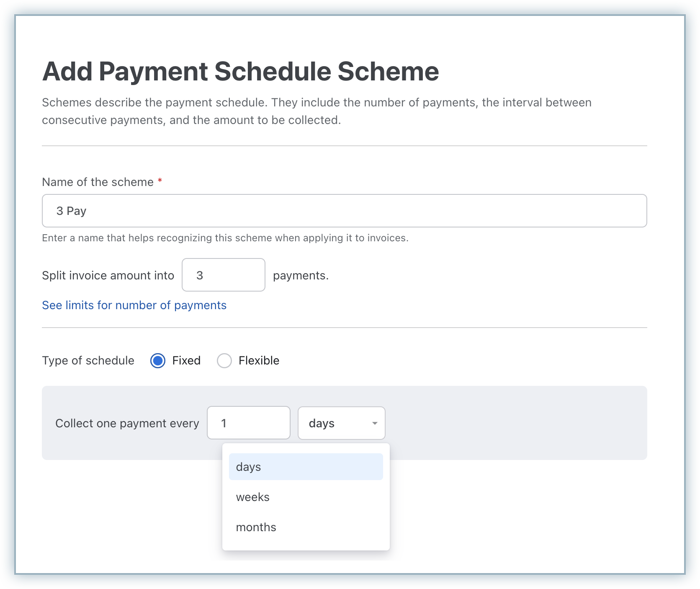
Task: Click the helper text below the name field
Action: click(225, 238)
